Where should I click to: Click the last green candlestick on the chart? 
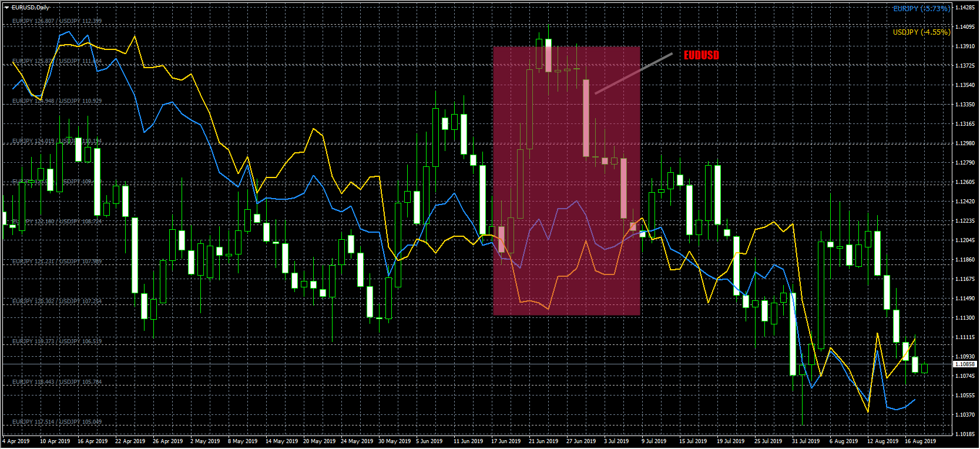924,368
